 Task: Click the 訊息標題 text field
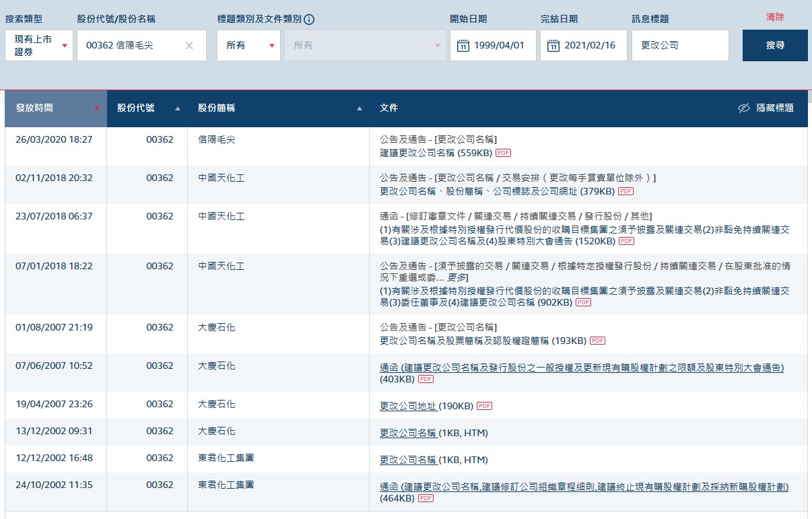point(680,46)
